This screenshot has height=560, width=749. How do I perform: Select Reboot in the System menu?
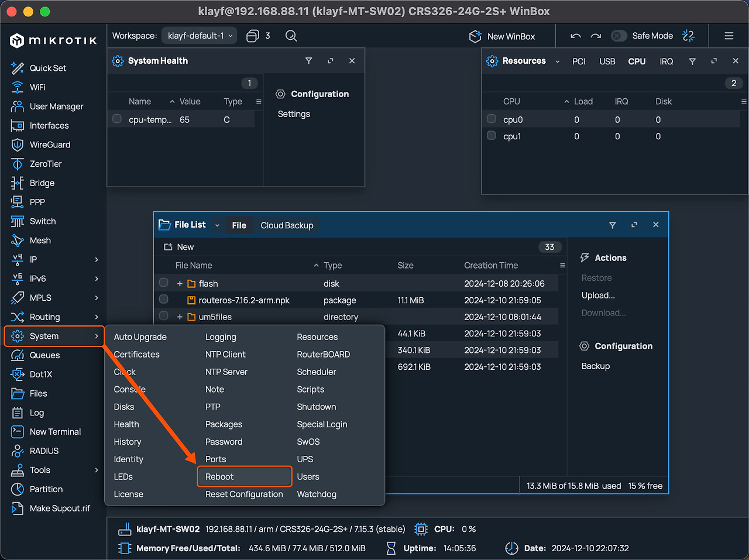[244, 476]
